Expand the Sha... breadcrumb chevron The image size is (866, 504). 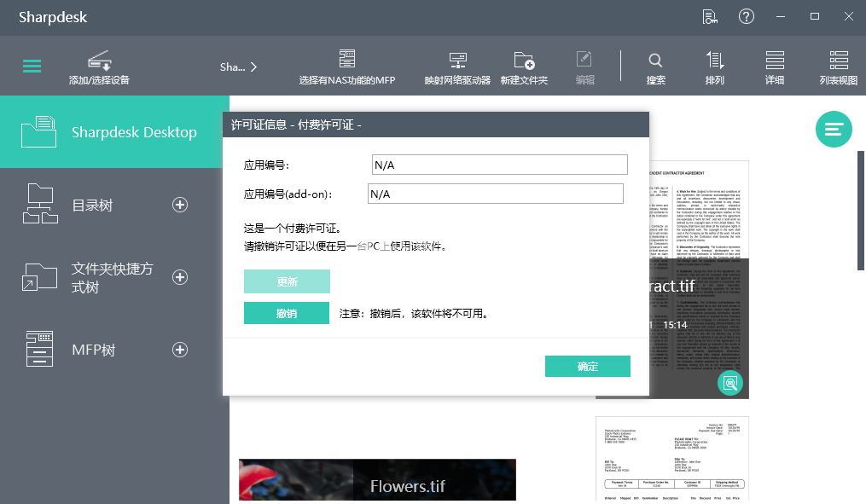tap(253, 67)
